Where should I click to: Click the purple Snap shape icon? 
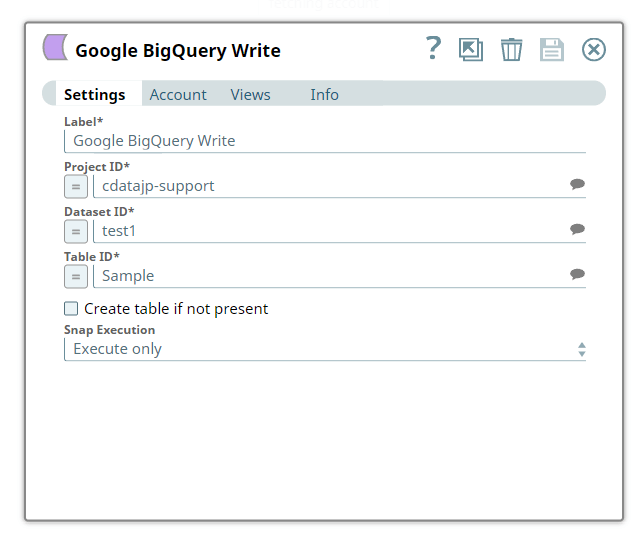pos(55,48)
